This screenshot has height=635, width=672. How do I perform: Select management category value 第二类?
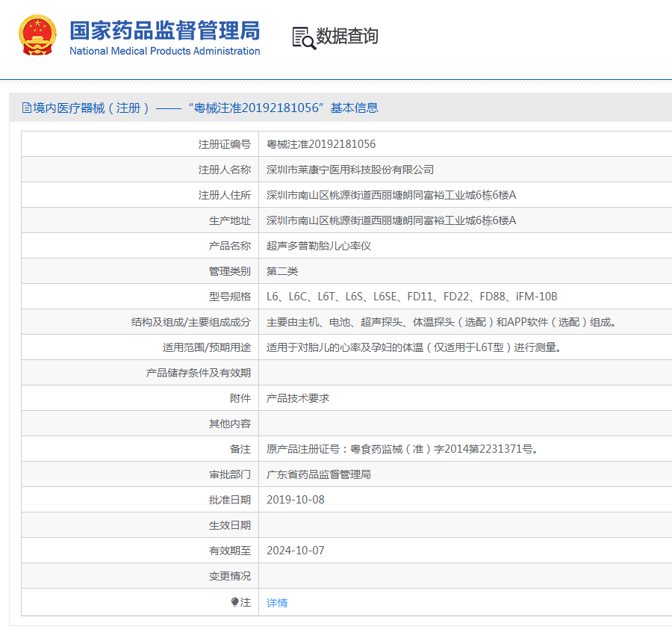click(x=282, y=271)
